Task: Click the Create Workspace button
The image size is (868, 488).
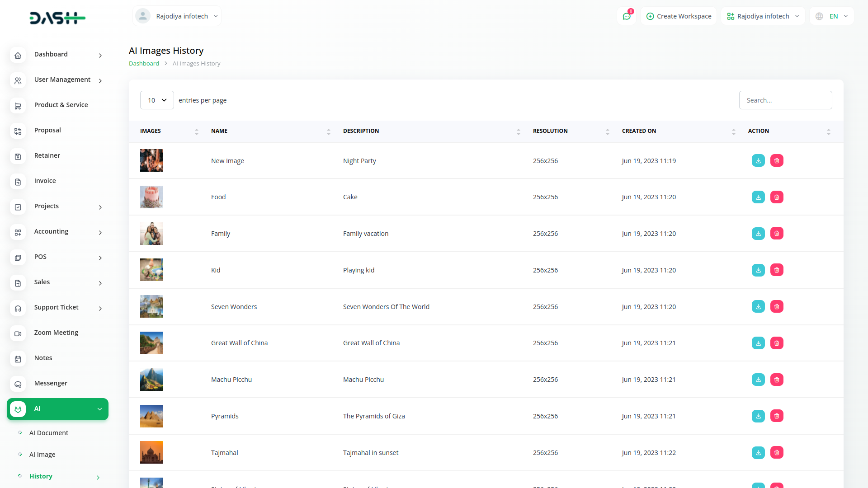Action: 679,16
